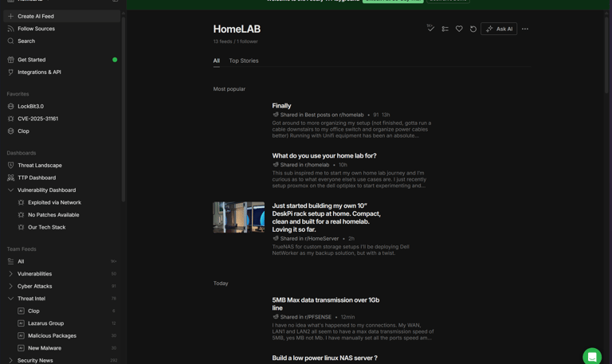Open the chat support bubble
Screen dimensions: 612x364
click(x=592, y=357)
